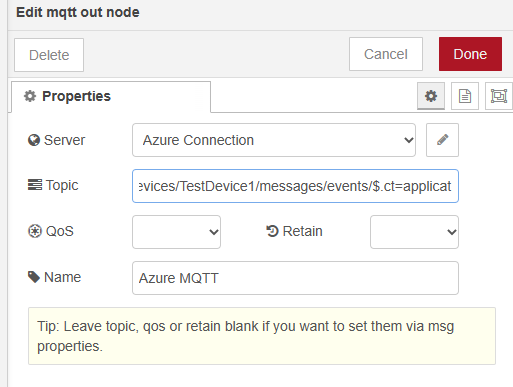Focus the Topic input field
The width and height of the screenshot is (513, 387).
click(x=295, y=186)
